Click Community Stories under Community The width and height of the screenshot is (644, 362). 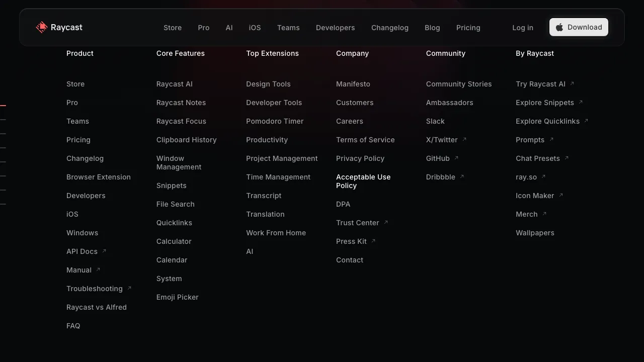459,84
